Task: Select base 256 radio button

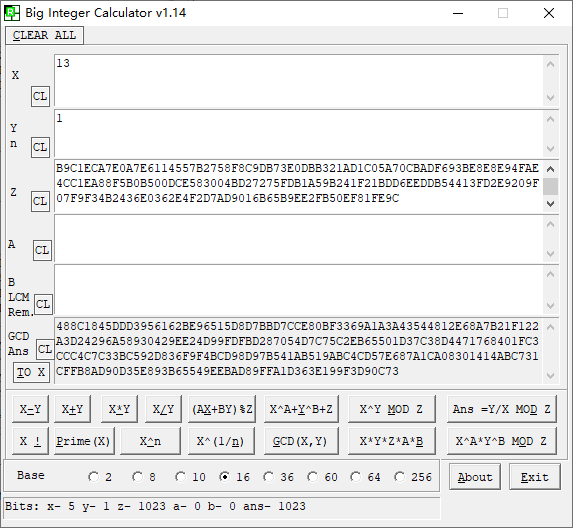Action: [x=399, y=477]
